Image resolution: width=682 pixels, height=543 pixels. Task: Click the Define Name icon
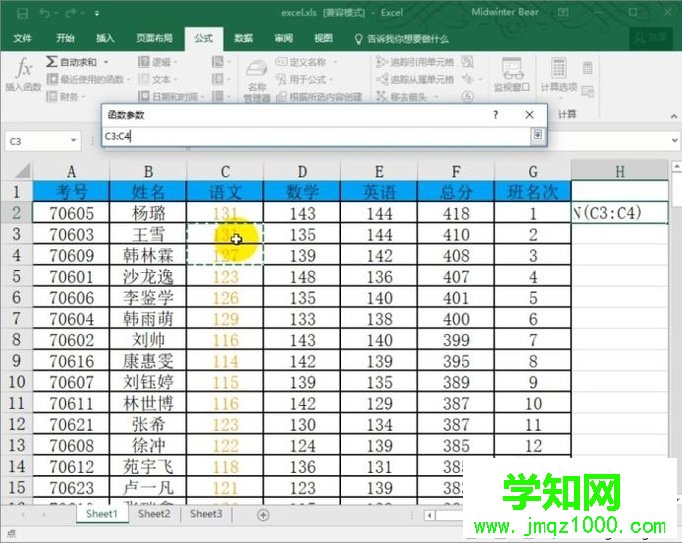point(281,62)
